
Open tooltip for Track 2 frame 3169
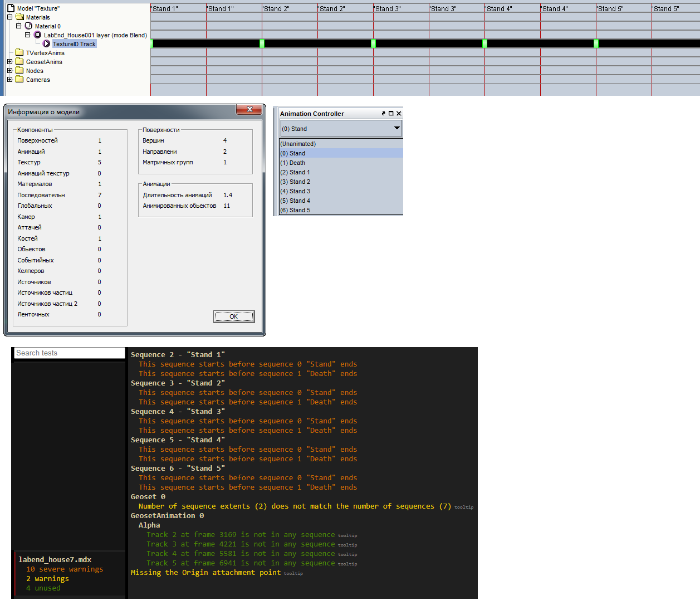point(347,536)
